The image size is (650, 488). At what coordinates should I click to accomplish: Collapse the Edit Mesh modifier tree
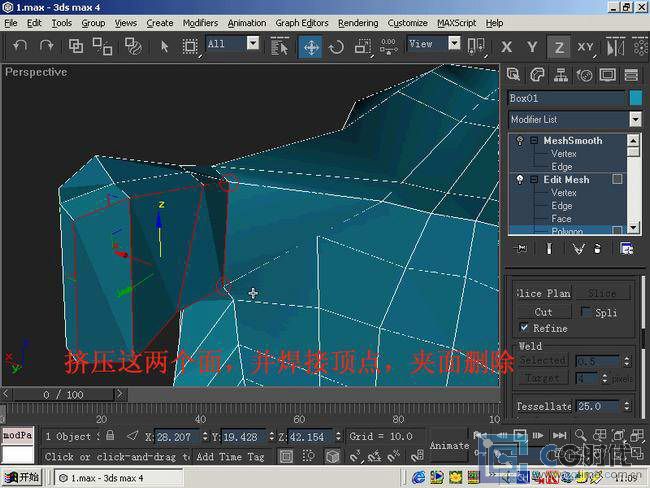coord(534,180)
